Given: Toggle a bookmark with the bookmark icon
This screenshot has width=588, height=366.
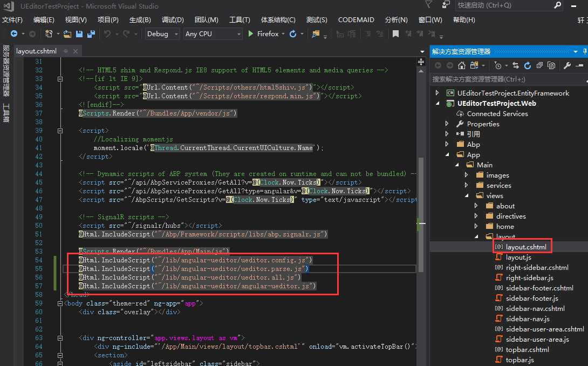Looking at the screenshot, I should coord(395,34).
